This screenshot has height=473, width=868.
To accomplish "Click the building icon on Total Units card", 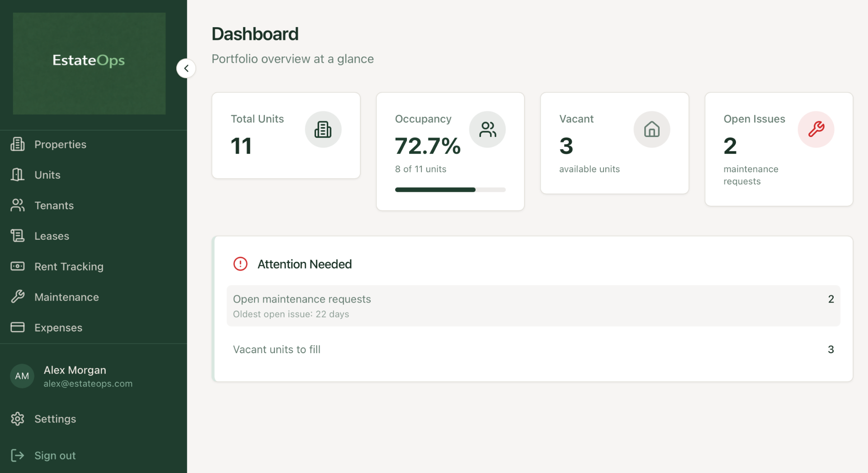I will point(323,129).
